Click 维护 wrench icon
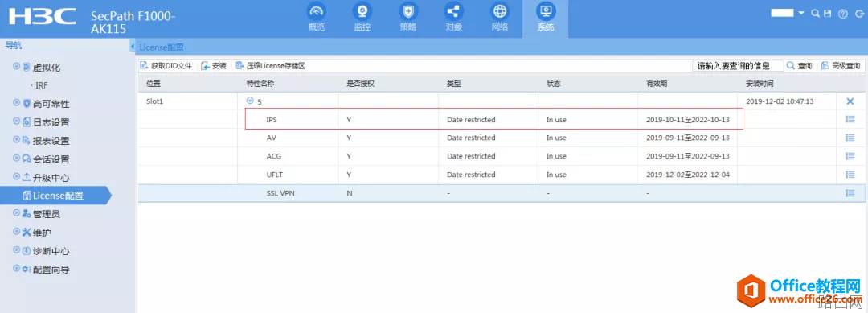The image size is (868, 313). [x=27, y=232]
